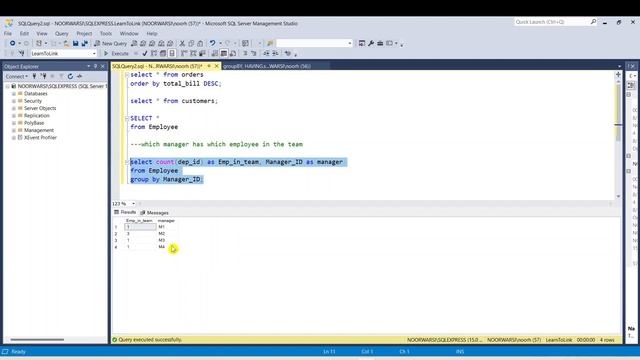Open the Edit menu
This screenshot has width=640, height=360.
coord(24,33)
